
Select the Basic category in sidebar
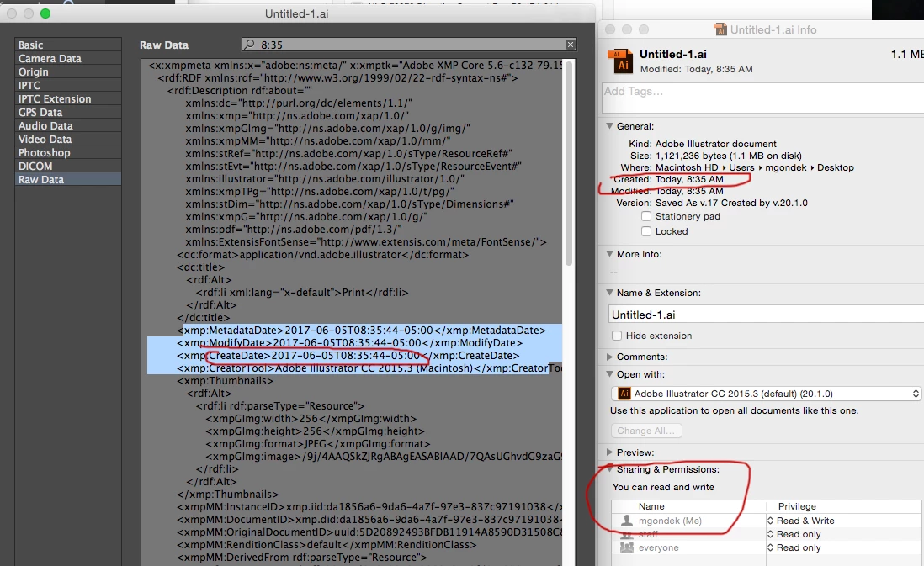[x=68, y=45]
